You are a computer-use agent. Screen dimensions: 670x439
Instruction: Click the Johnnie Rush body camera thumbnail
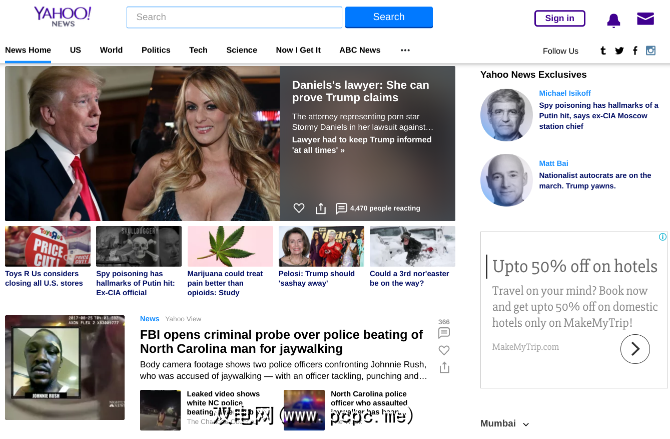[65, 367]
